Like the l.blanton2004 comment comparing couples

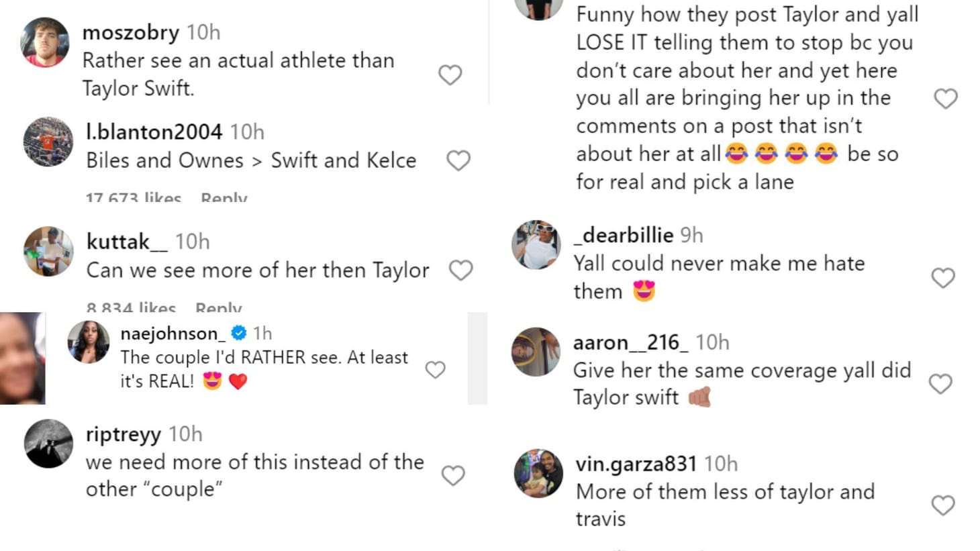click(458, 160)
